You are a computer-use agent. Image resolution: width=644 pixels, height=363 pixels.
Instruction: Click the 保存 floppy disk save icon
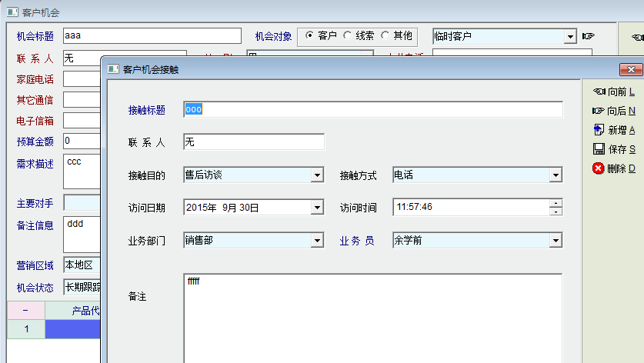(599, 149)
